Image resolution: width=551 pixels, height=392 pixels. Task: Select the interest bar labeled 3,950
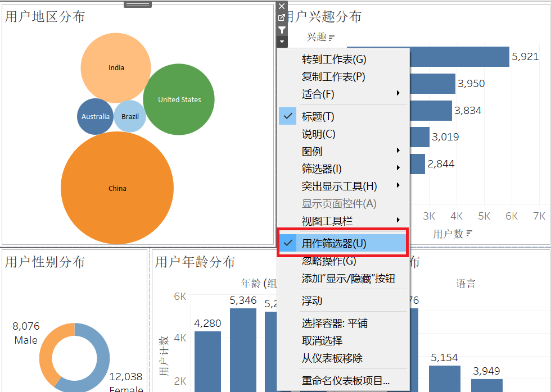click(x=432, y=84)
